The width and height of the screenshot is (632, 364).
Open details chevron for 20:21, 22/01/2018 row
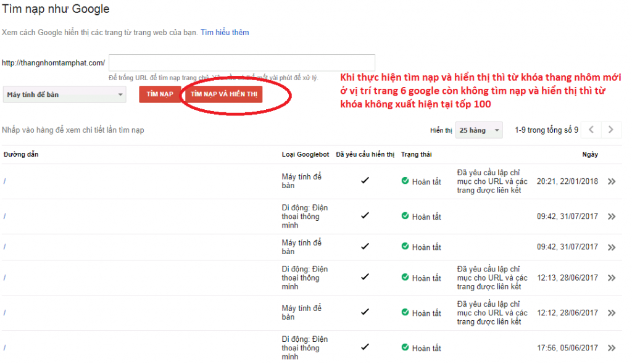click(x=612, y=181)
